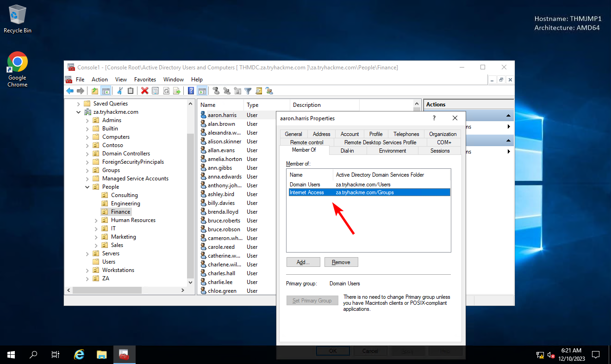Click the tree pane scroll-up arrow
The width and height of the screenshot is (611, 364).
tap(190, 103)
